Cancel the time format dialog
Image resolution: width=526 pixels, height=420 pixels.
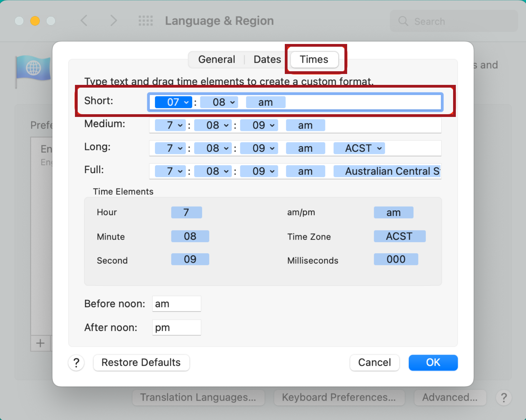click(x=374, y=363)
